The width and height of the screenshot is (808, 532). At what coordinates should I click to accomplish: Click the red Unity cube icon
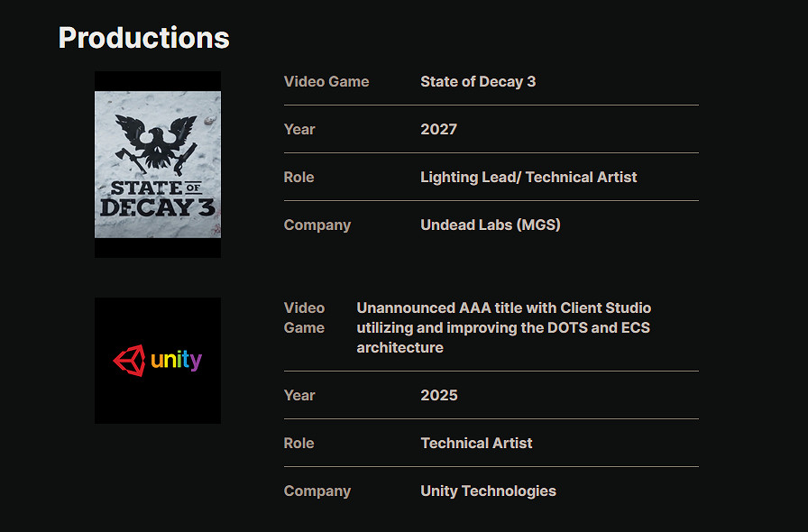point(129,361)
